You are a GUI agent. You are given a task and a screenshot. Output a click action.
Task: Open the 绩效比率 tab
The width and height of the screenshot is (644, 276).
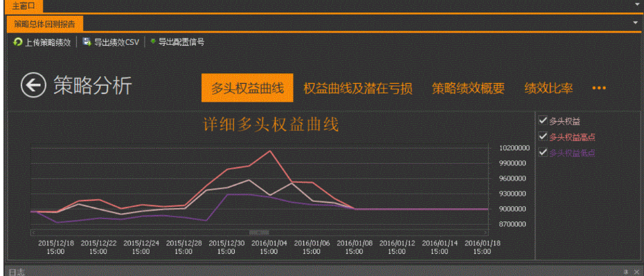[548, 88]
